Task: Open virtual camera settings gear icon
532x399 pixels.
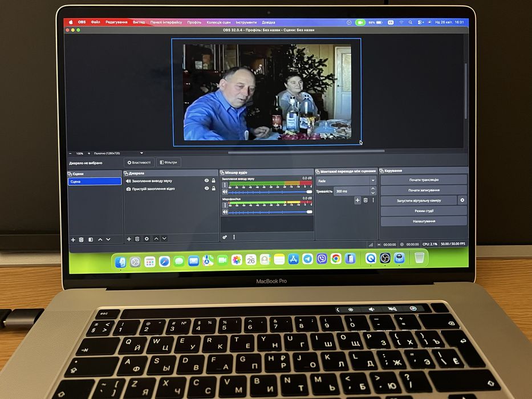Action: pos(462,201)
